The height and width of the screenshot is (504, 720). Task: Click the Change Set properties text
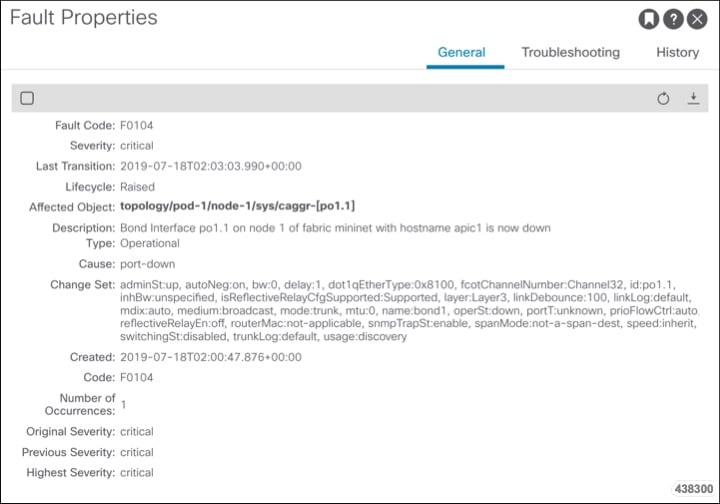tap(409, 310)
